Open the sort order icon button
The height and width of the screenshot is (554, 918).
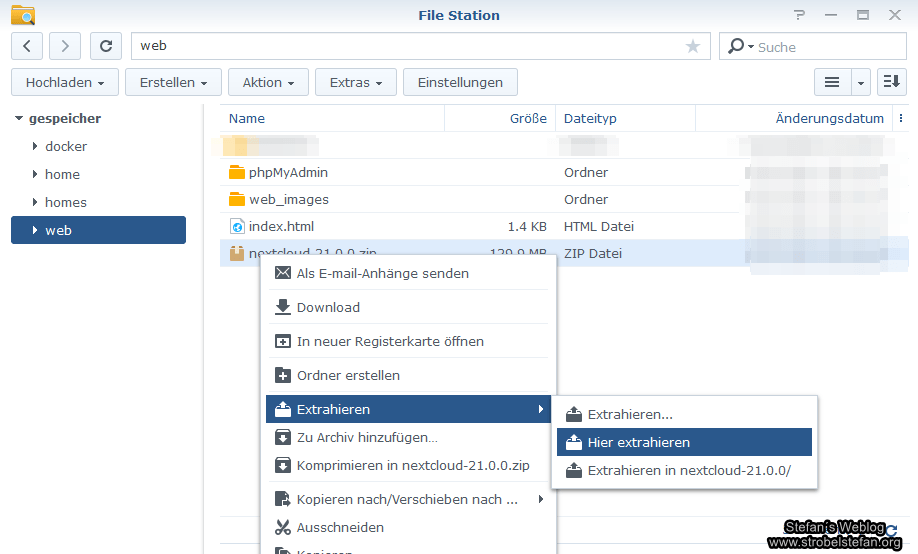tap(892, 82)
